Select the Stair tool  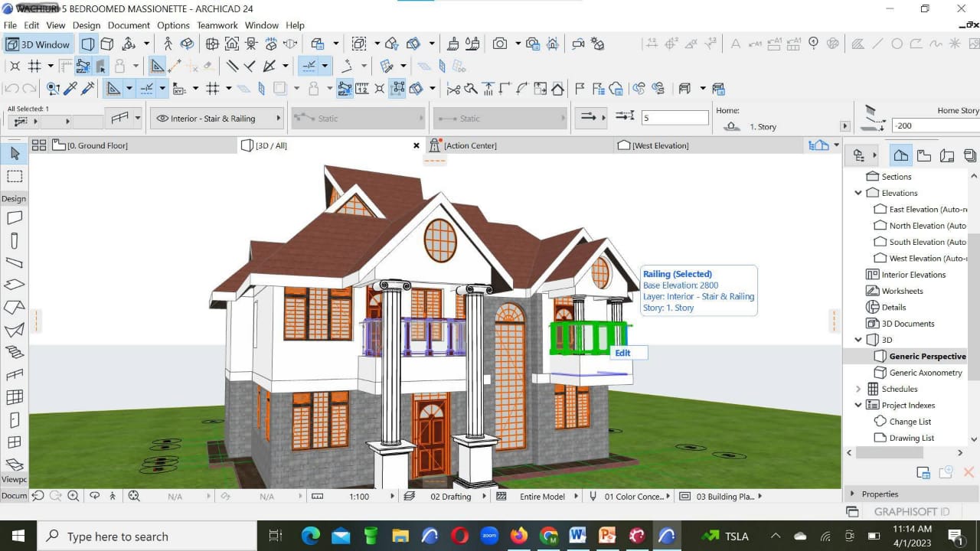pyautogui.click(x=14, y=353)
